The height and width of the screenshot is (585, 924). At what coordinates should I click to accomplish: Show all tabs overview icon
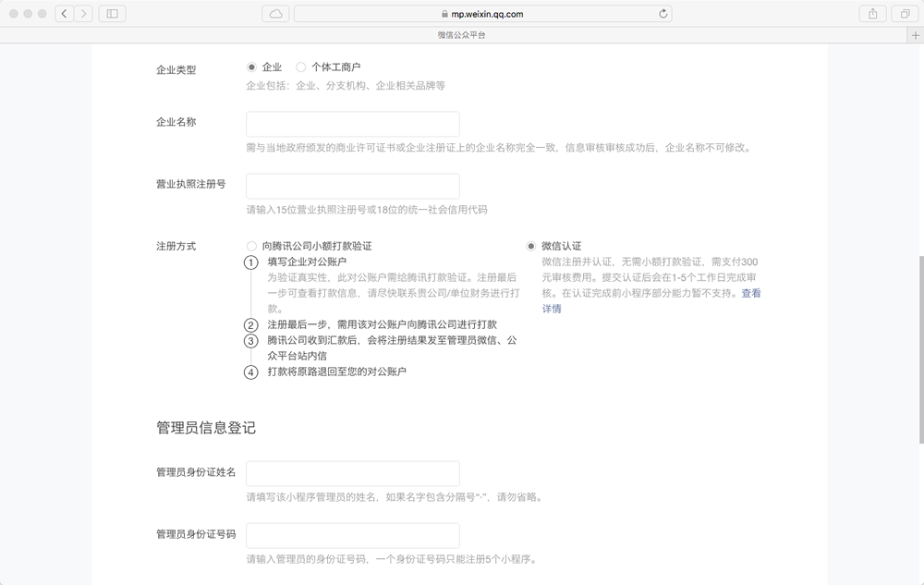tap(904, 14)
